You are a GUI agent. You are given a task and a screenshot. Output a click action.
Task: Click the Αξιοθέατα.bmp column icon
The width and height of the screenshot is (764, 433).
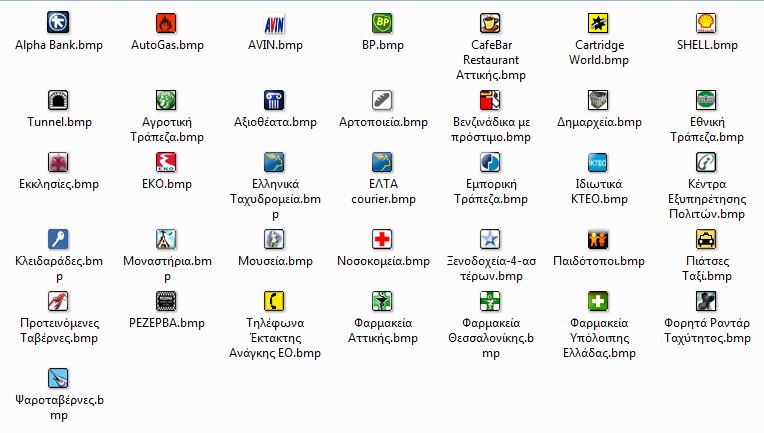tap(274, 100)
